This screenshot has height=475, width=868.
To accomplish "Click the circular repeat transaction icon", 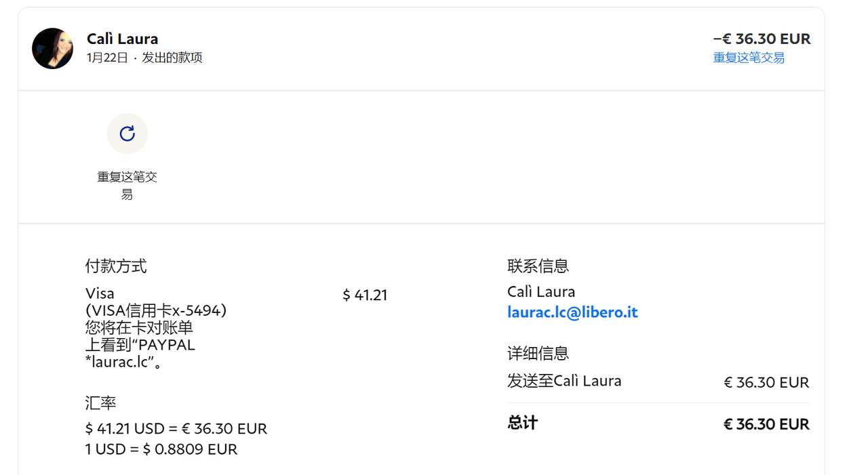I will tap(127, 133).
